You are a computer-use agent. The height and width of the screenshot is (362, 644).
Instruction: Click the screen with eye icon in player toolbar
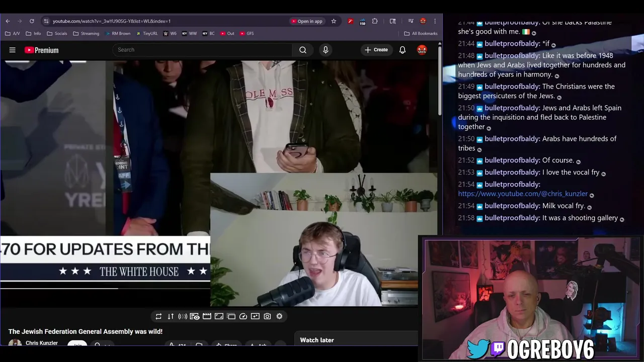[195, 316]
